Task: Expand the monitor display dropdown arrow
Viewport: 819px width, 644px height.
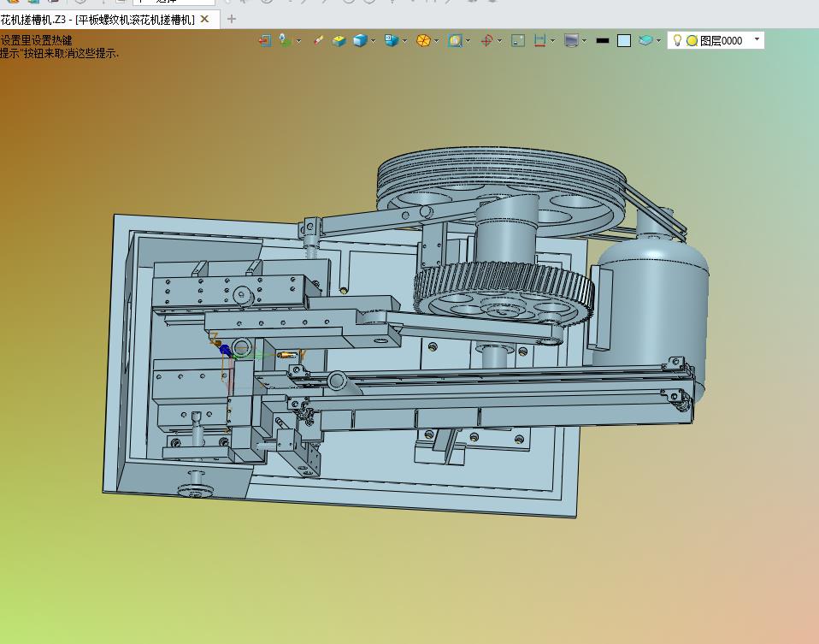Action: [x=584, y=41]
